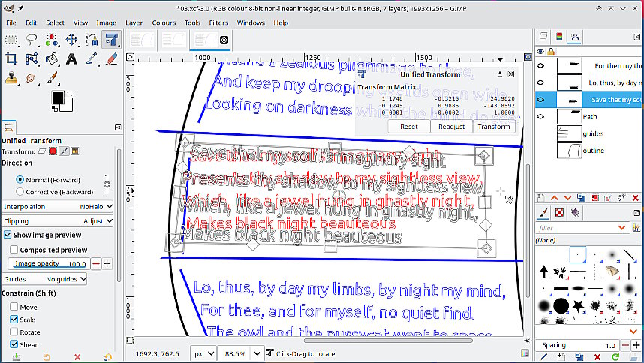Viewport: 644px width, 363px height.
Task: Select the Clone stamp tool
Action: click(11, 78)
